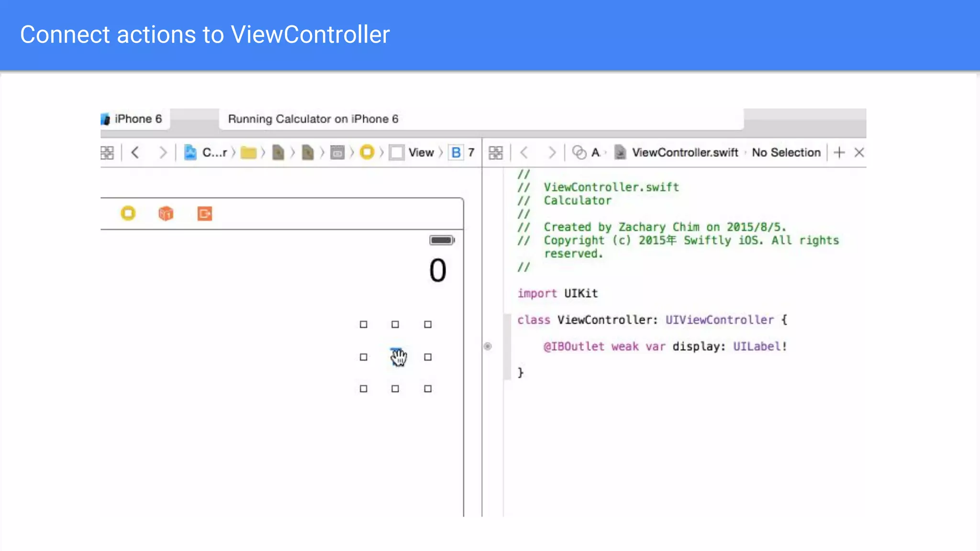Click the top-left resize handle of selection

pyautogui.click(x=364, y=324)
